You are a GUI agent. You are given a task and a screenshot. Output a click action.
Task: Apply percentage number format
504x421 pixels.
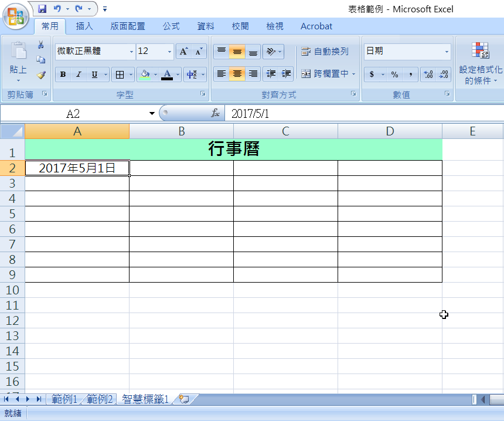[394, 74]
